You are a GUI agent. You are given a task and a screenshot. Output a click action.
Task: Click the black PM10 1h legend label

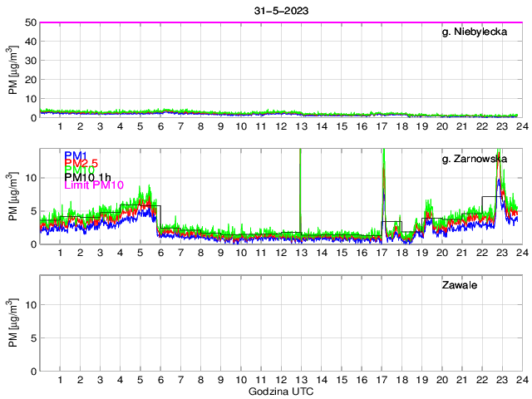pyautogui.click(x=87, y=185)
